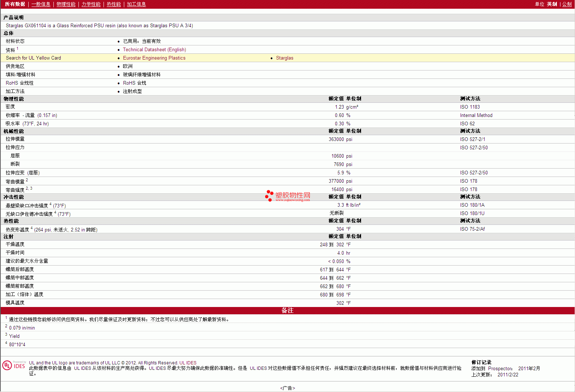Click the 弯曲强度 value 16400
The image size is (575, 392).
coord(337,189)
